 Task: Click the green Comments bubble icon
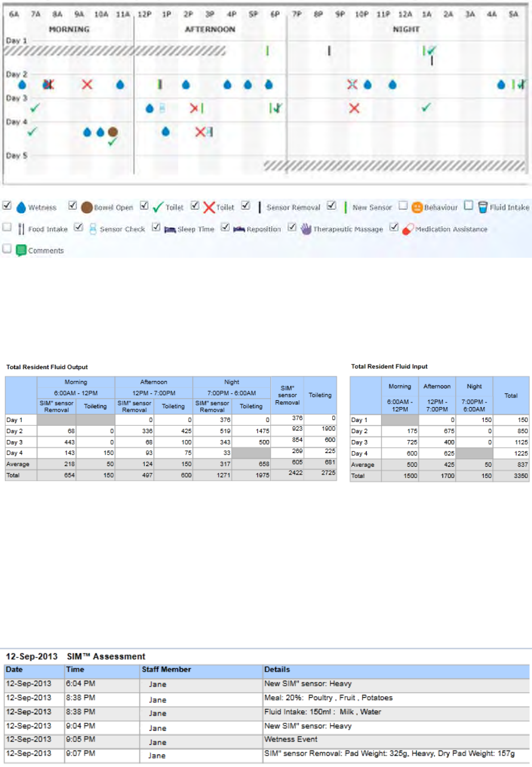pos(21,250)
